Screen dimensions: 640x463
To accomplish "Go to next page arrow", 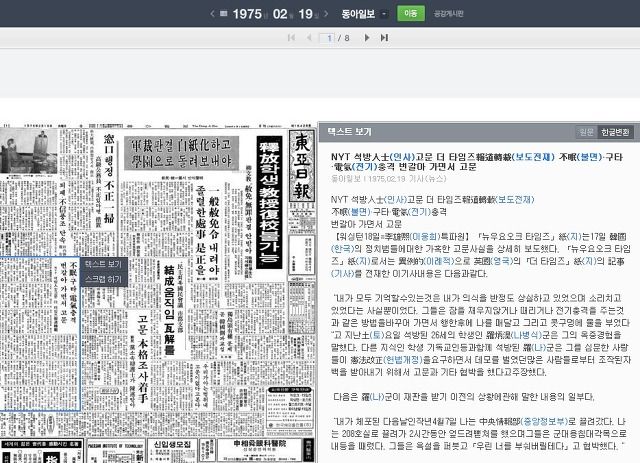I will (x=367, y=38).
